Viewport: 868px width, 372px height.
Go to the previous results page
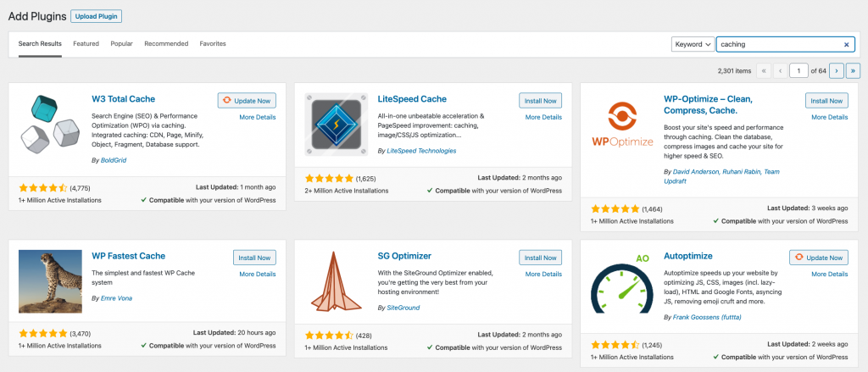781,71
